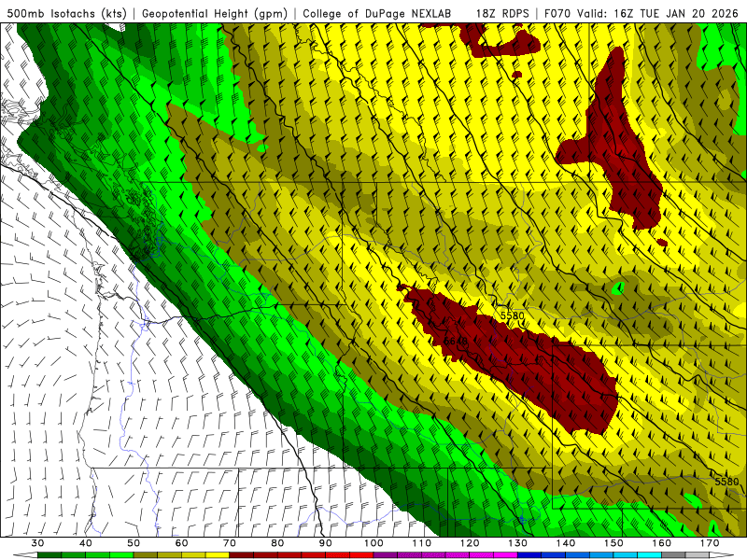Click the '70' value on the color scale
The height and width of the screenshot is (560, 747).
coord(230,543)
